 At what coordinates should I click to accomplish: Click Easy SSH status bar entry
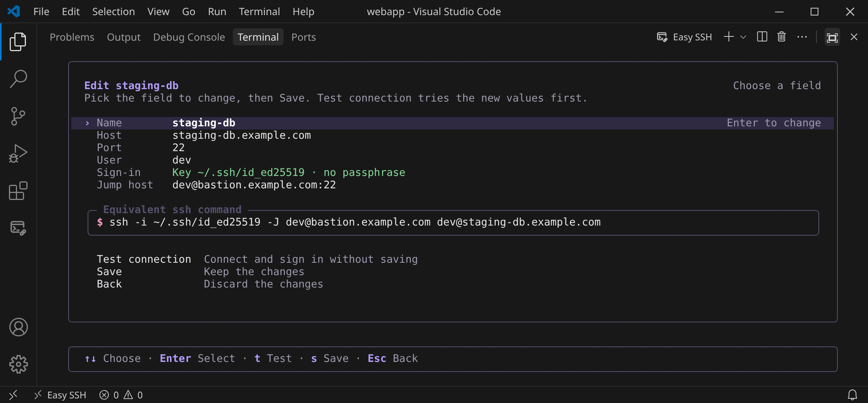click(60, 395)
